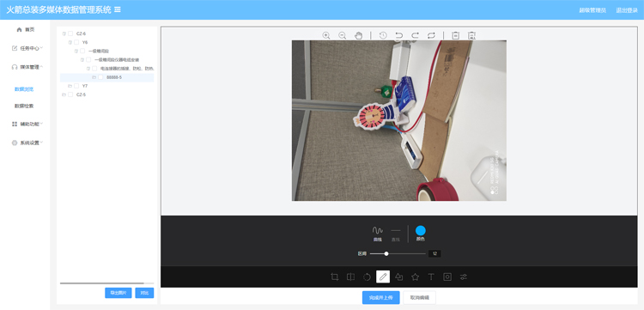Select the rotate tool icon

pyautogui.click(x=367, y=277)
